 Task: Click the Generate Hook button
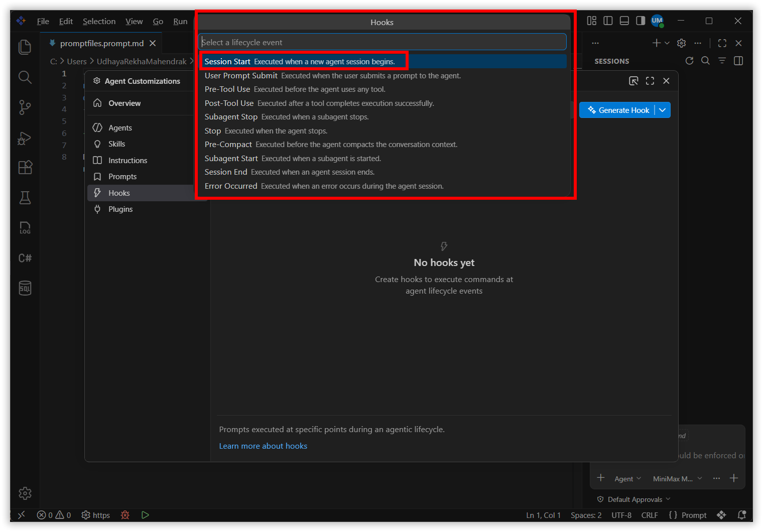(618, 110)
